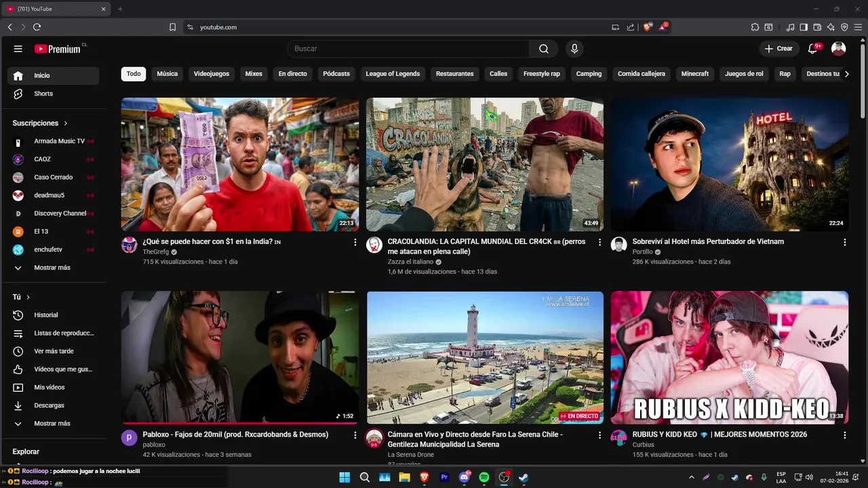Select the Freestyle rap chip

542,74
